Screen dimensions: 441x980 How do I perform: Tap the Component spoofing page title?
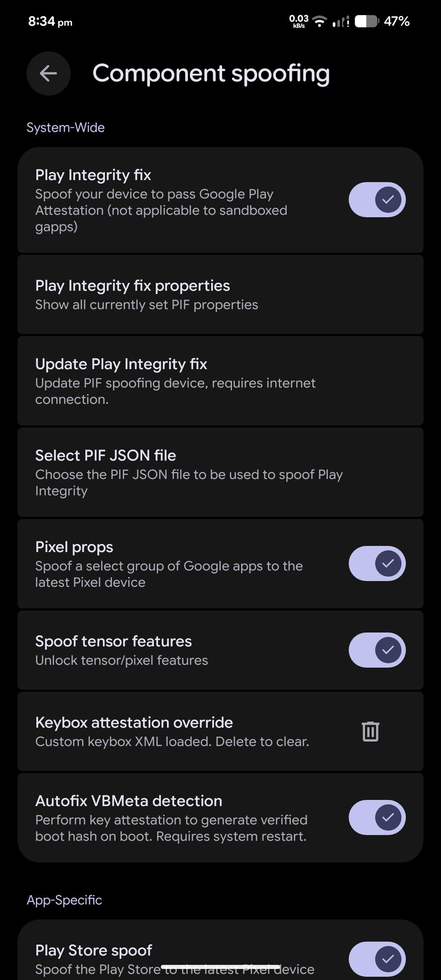pyautogui.click(x=211, y=73)
